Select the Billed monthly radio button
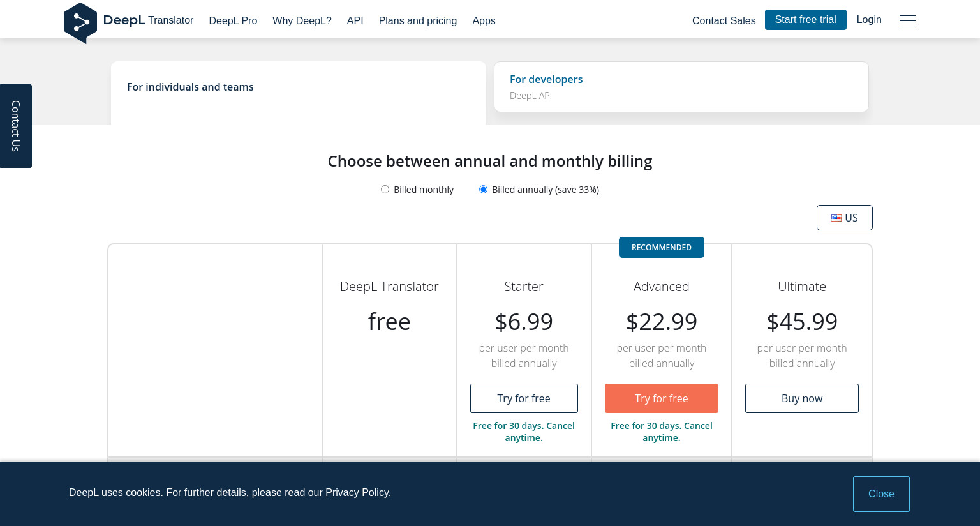Screen dimensions: 980x526 pos(385,190)
